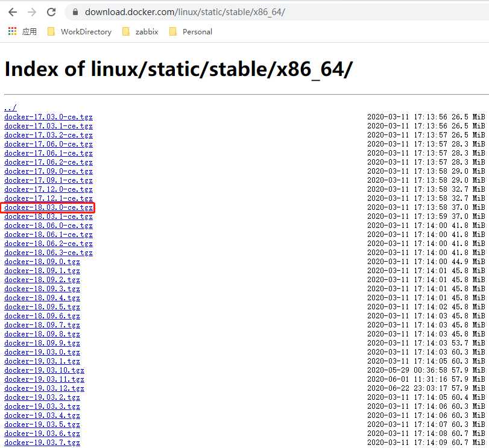
Task: Click the docker-19.03.1.tgz link
Action: pos(42,361)
